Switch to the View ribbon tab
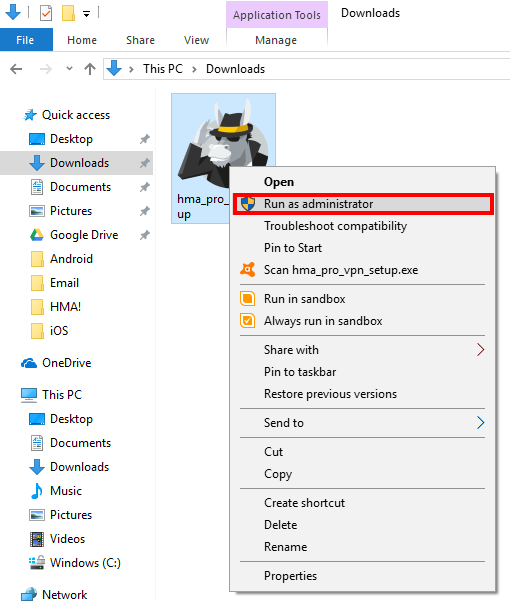Image resolution: width=510 pixels, height=601 pixels. [196, 40]
